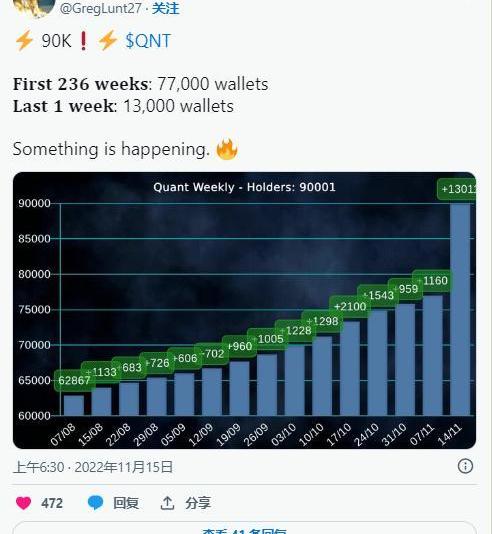Viewport: 492px width, 534px height.
Task: Click the first lightning bolt emoji
Action: pos(24,41)
